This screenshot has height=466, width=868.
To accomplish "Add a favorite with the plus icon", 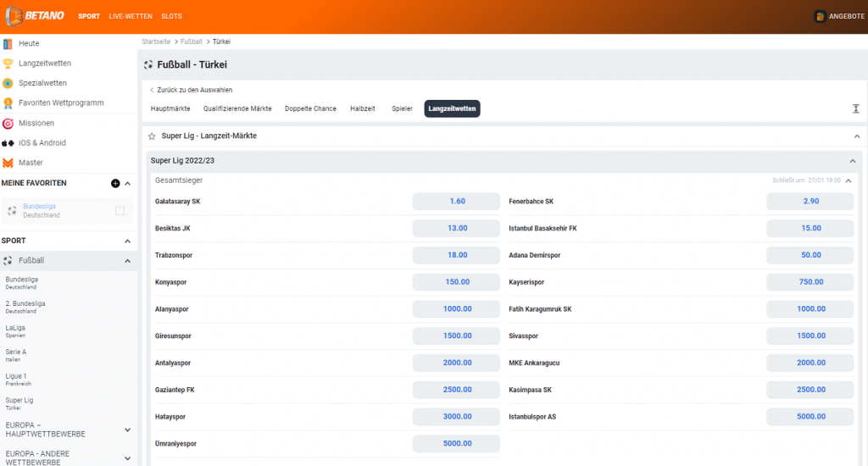I will (x=115, y=183).
